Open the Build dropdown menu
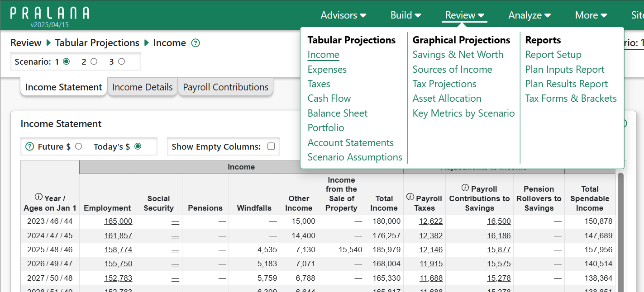This screenshot has height=292, width=644. [405, 15]
